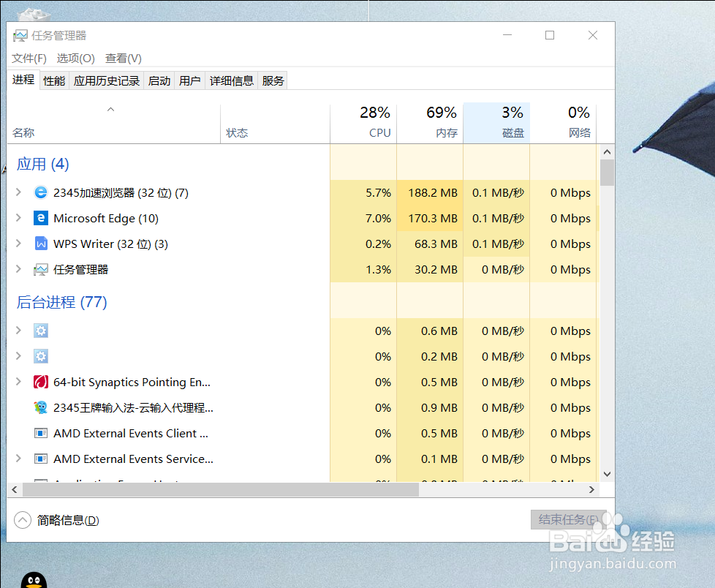Expand the 2345加速浏览器 process group
Screen dimensions: 715x588
18,192
